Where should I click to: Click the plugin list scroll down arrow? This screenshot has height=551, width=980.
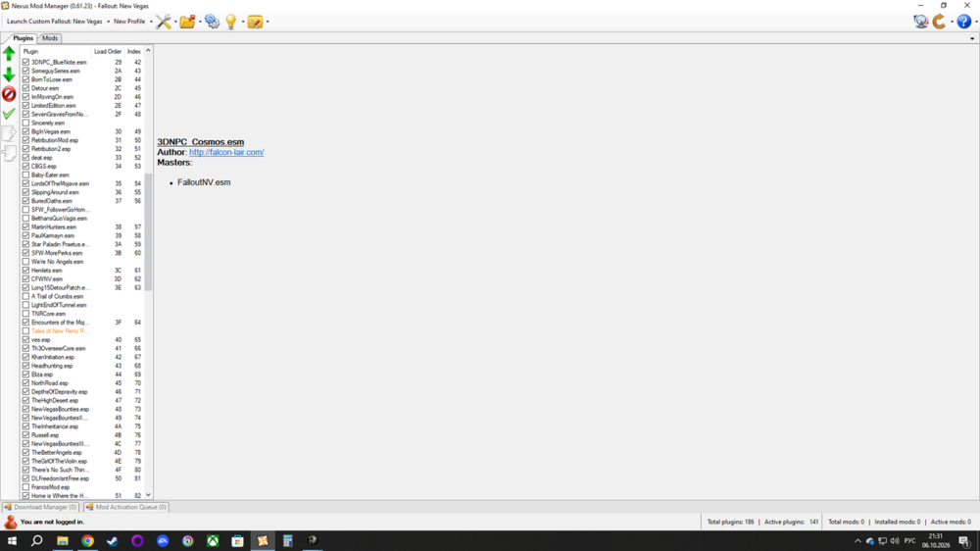pos(148,495)
